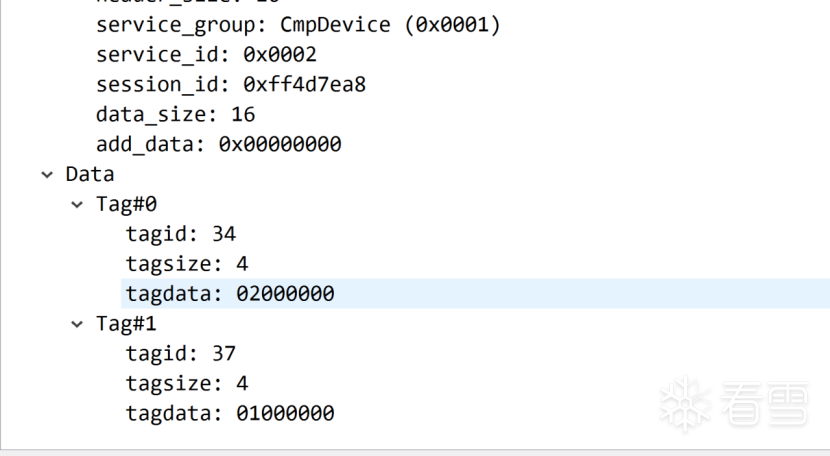This screenshot has height=456, width=830.
Task: Select tagsize row under Tag#1
Action: point(187,383)
